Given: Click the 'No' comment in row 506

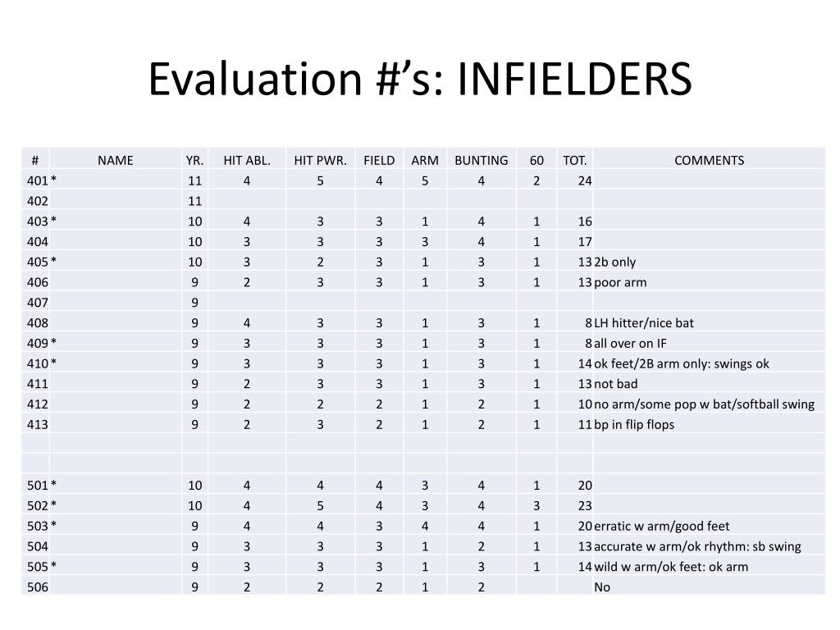Looking at the screenshot, I should coord(602,587).
